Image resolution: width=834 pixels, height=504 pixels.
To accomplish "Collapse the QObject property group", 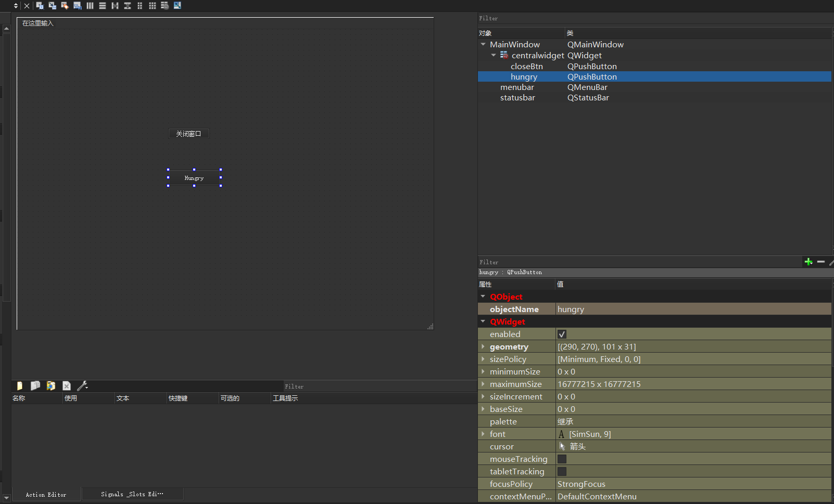I will [483, 296].
